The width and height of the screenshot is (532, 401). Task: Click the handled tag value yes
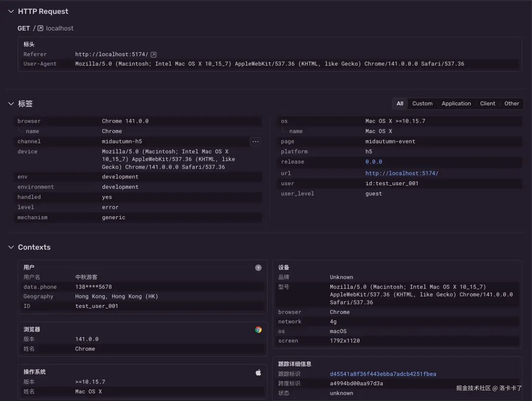107,197
